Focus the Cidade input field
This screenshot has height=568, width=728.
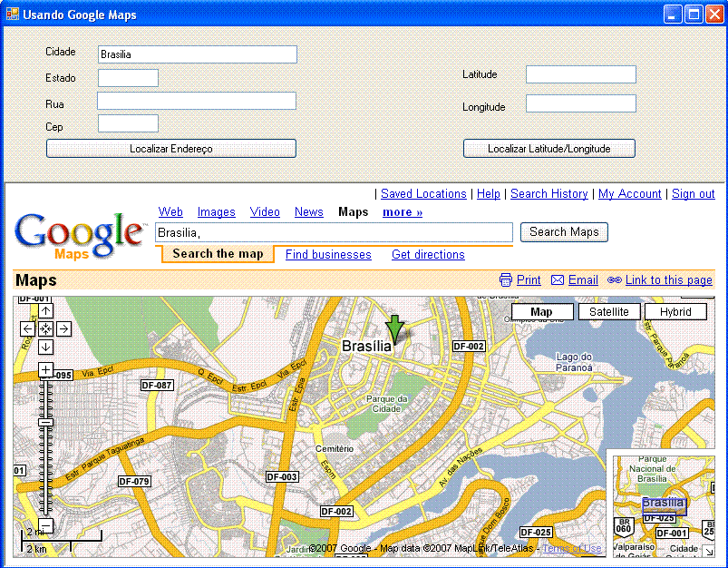pyautogui.click(x=198, y=54)
